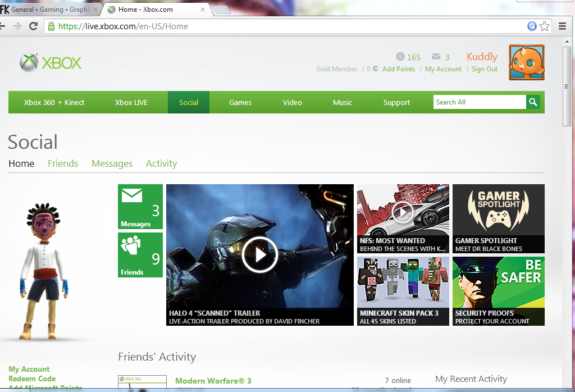Go to the Messages sub-tab
Image resolution: width=575 pixels, height=392 pixels.
[112, 163]
